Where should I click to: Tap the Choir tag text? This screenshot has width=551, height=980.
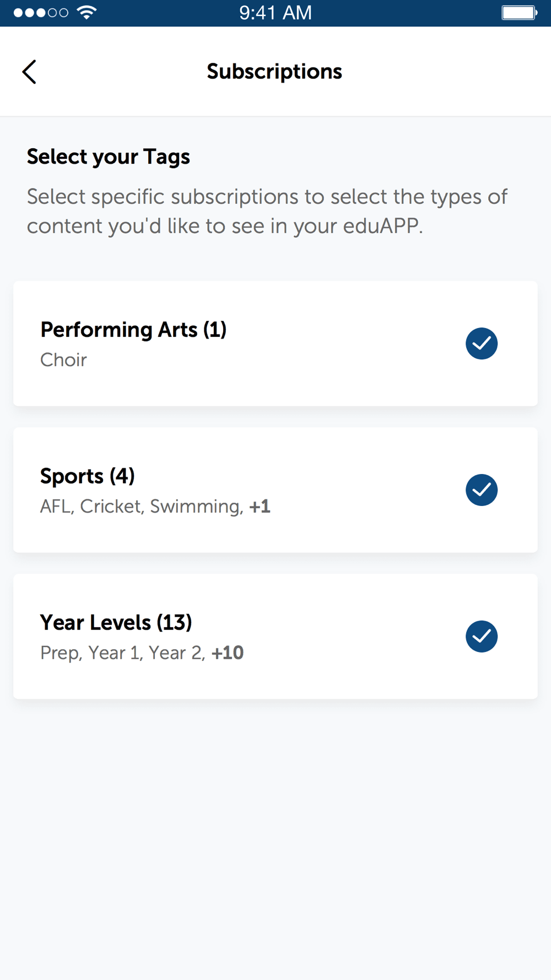[x=63, y=360]
